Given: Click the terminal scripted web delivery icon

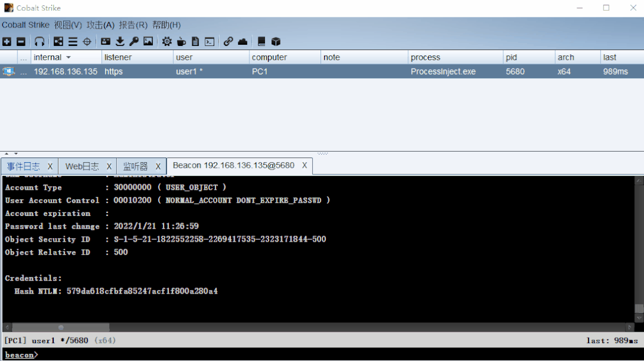Looking at the screenshot, I should pyautogui.click(x=209, y=42).
